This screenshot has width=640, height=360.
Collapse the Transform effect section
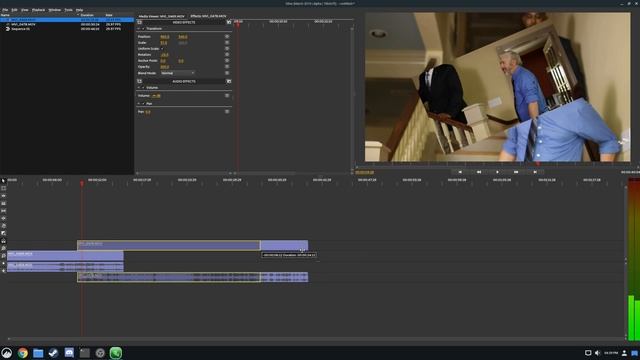139,29
